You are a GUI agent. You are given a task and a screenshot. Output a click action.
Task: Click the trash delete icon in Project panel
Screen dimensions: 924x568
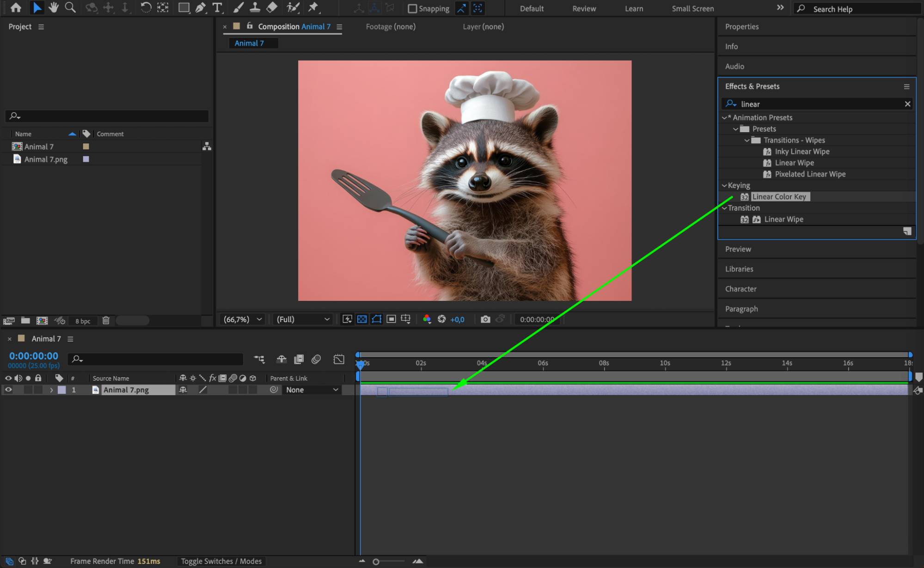point(106,320)
